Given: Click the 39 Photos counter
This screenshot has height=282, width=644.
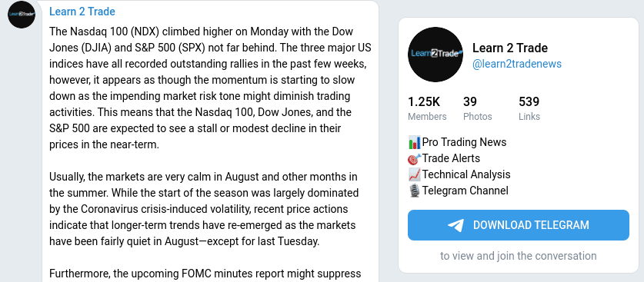Looking at the screenshot, I should click(477, 108).
